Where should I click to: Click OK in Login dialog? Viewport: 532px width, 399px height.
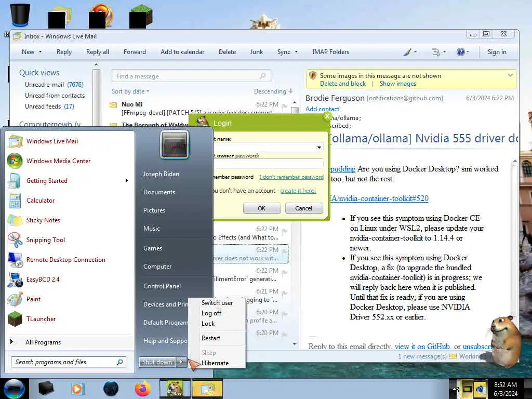[262, 208]
